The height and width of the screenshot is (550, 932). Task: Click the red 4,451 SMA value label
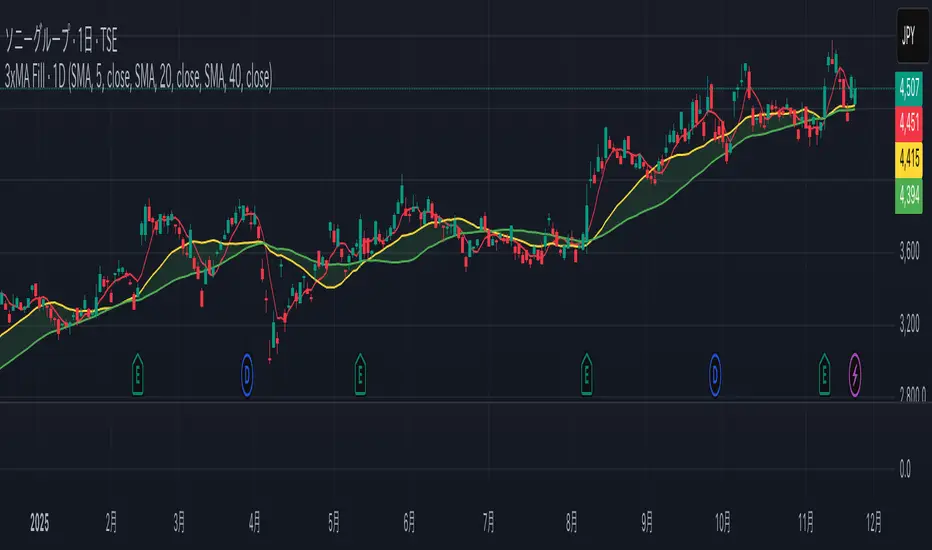[x=909, y=124]
